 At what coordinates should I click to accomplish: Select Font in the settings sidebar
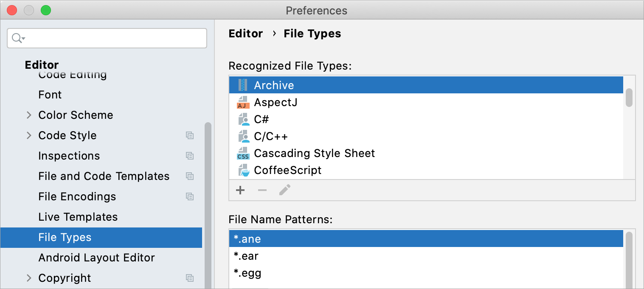pyautogui.click(x=50, y=94)
